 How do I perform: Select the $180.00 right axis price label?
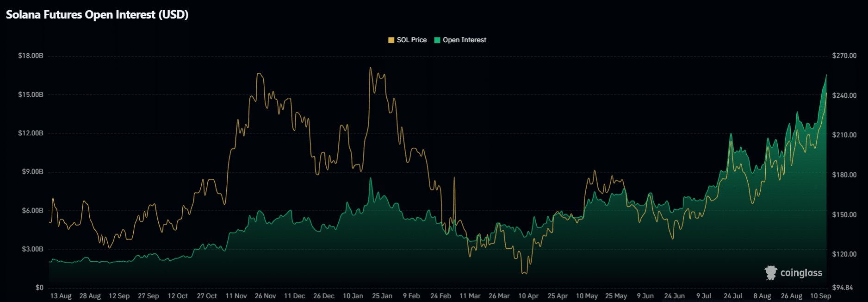pos(844,175)
